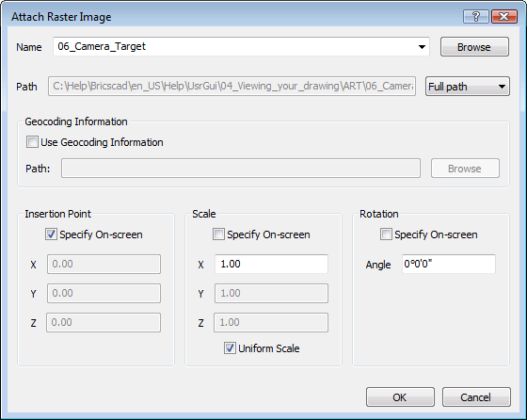
Task: Click the image Path text field
Action: 232,87
